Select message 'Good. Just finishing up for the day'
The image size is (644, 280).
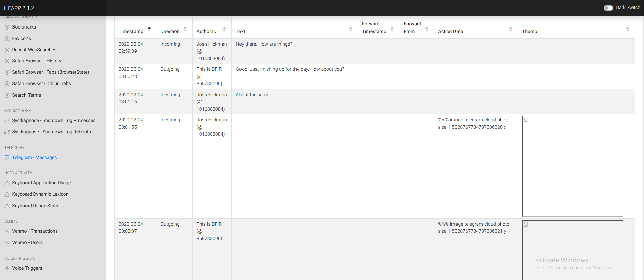click(290, 69)
